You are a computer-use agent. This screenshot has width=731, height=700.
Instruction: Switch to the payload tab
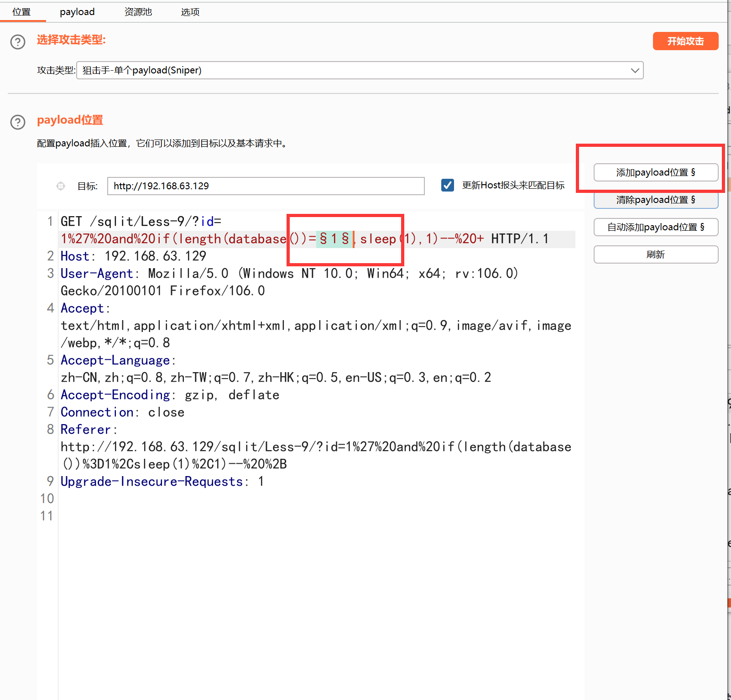[x=77, y=12]
